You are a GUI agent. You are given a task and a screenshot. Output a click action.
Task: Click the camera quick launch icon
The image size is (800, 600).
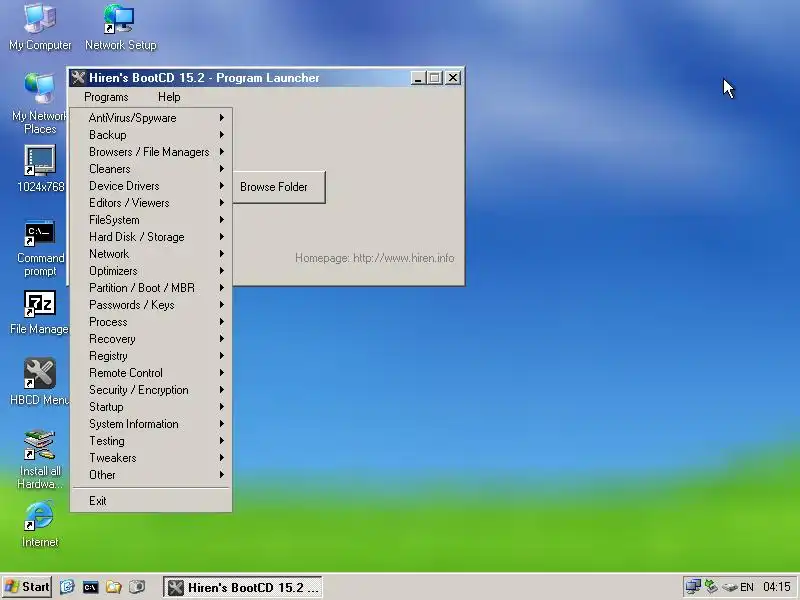click(x=137, y=587)
